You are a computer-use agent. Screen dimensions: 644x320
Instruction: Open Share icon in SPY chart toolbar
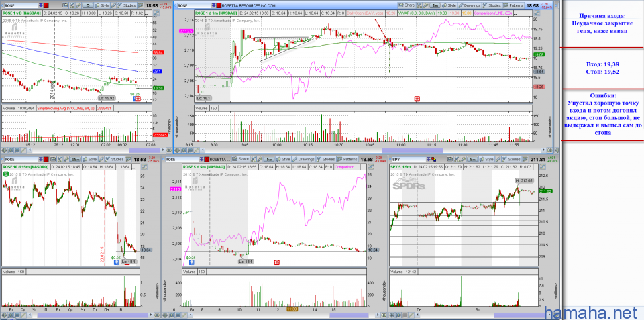(450, 160)
